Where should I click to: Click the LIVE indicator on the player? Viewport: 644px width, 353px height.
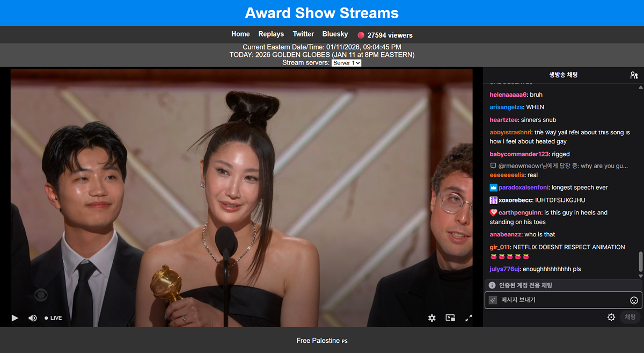click(53, 318)
